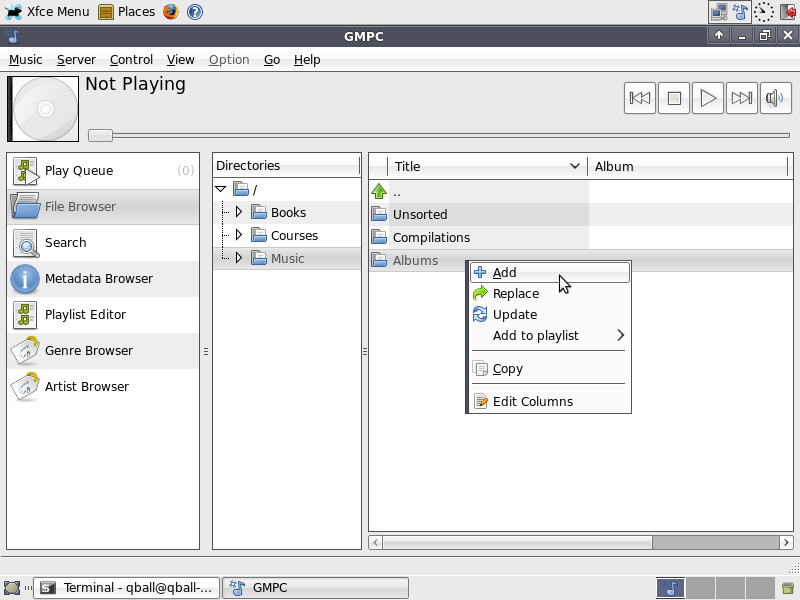The image size is (800, 600).
Task: Click the blue help icon in panel
Action: click(x=195, y=11)
